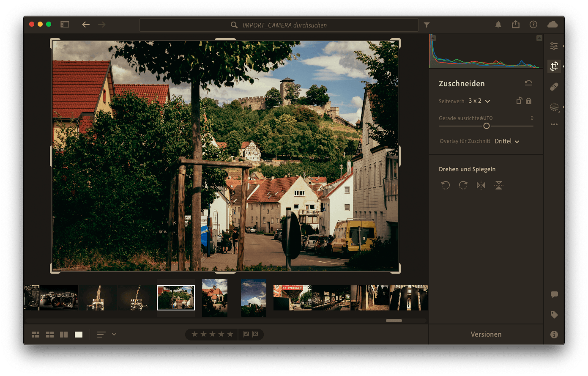Screen dimensions: 588x376
Task: Rotate image counterclockwise
Action: click(446, 185)
